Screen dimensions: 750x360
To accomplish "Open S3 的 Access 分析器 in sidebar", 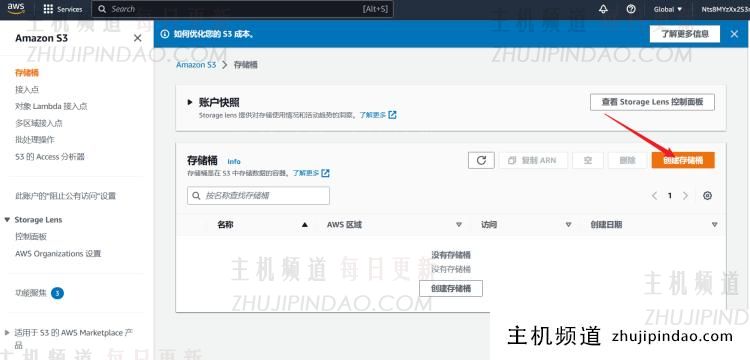I will click(50, 157).
